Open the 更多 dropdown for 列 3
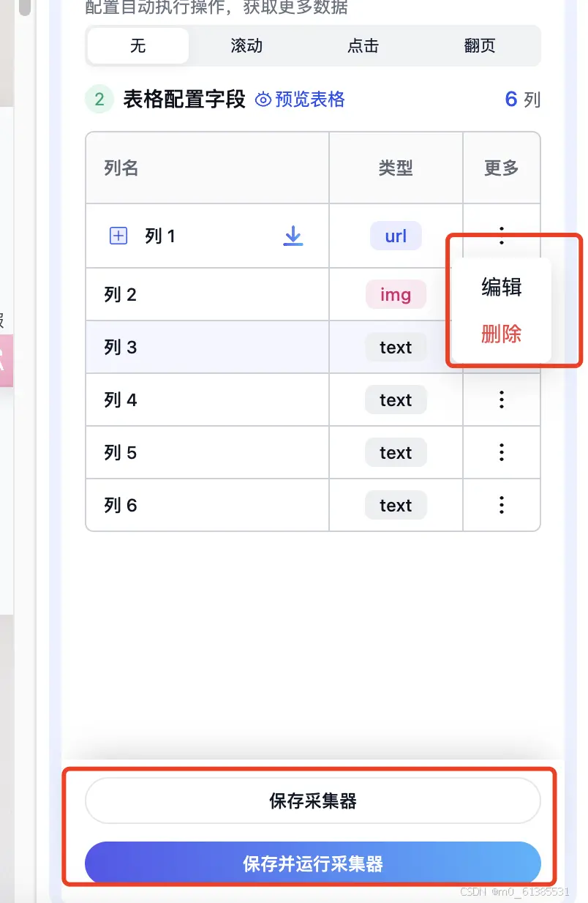The width and height of the screenshot is (588, 903). [x=501, y=347]
